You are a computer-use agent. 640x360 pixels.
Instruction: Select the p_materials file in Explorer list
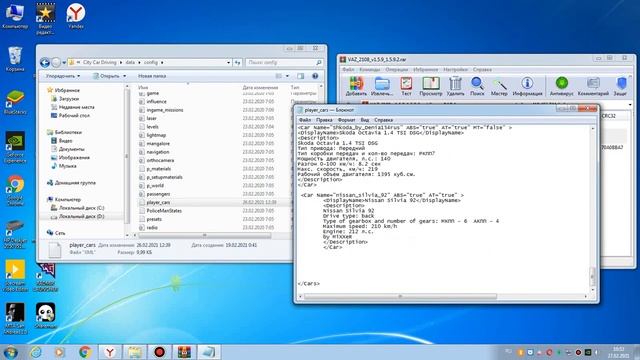[158, 169]
